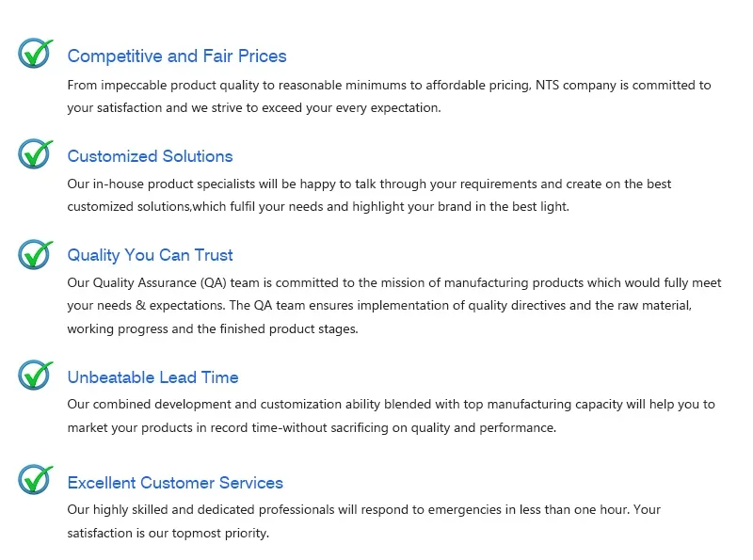Click the checkmark icon beside Unbeatable Lead Time
The width and height of the screenshot is (753, 560).
click(x=36, y=376)
